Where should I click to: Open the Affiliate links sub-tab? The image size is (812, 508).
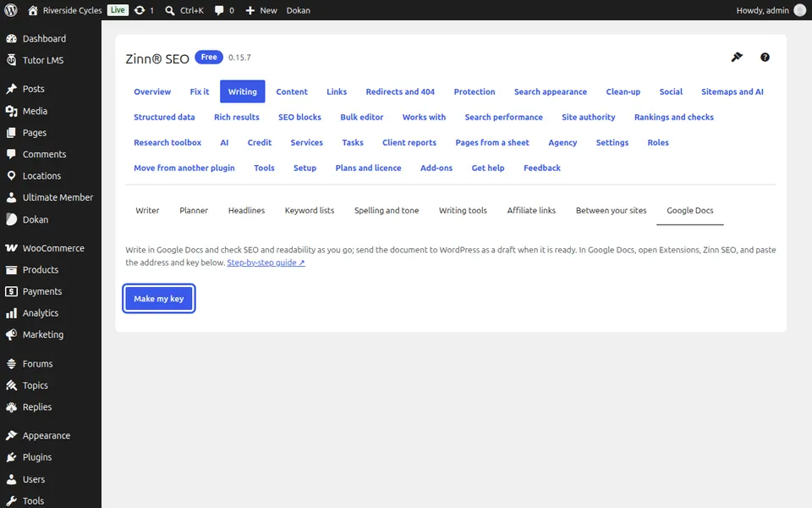point(531,211)
